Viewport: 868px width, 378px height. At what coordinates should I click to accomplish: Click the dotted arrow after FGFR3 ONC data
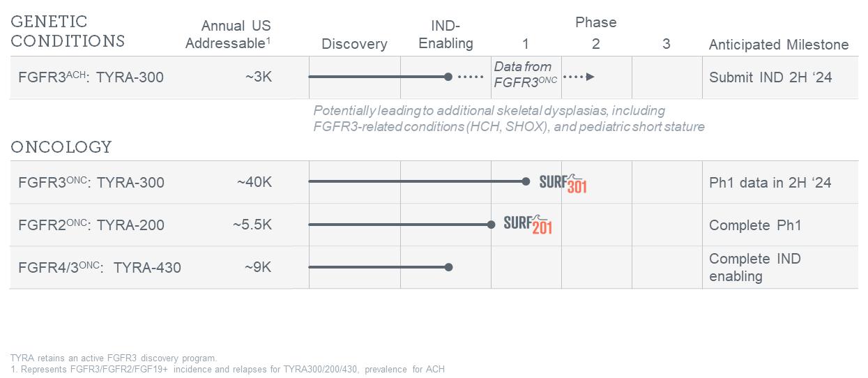pos(579,77)
